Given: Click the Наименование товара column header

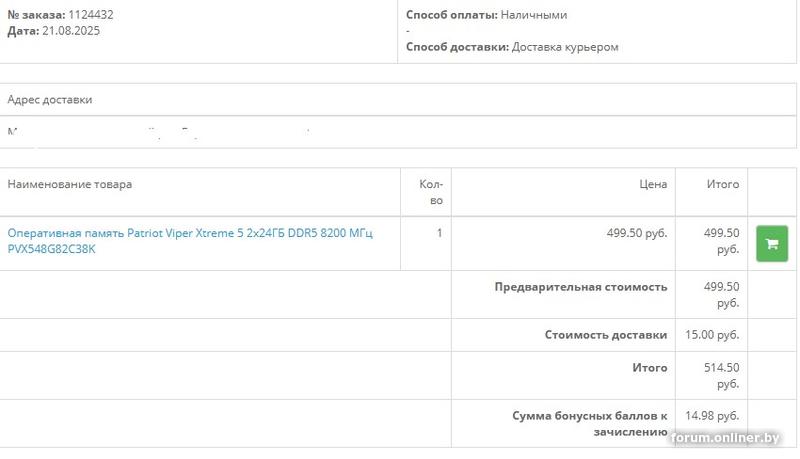Looking at the screenshot, I should pyautogui.click(x=70, y=184).
